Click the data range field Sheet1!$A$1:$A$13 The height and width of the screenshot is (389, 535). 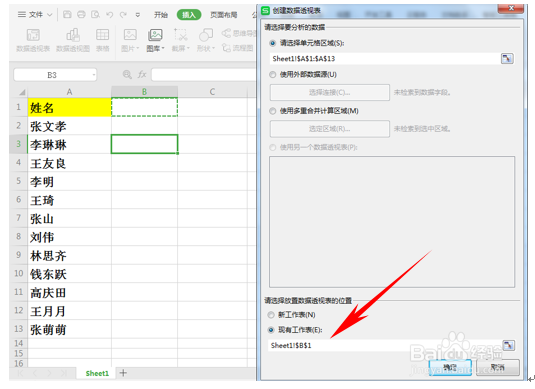click(385, 59)
